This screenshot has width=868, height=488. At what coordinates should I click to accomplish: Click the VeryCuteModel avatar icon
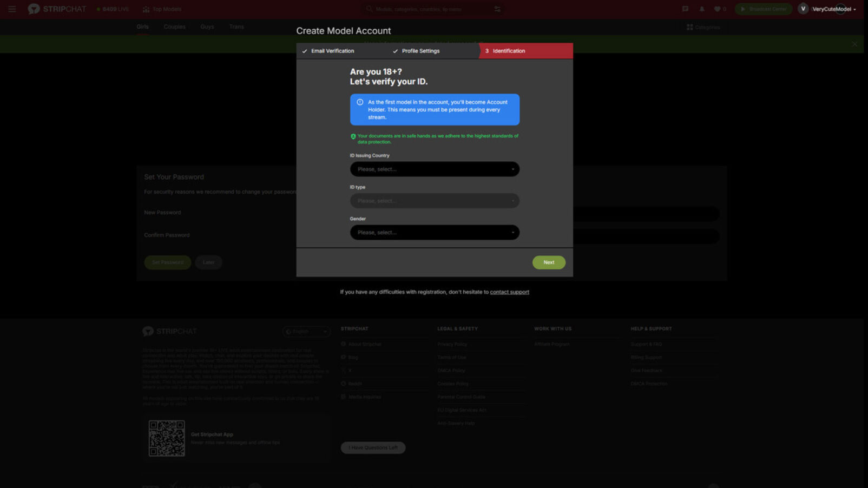click(x=803, y=9)
